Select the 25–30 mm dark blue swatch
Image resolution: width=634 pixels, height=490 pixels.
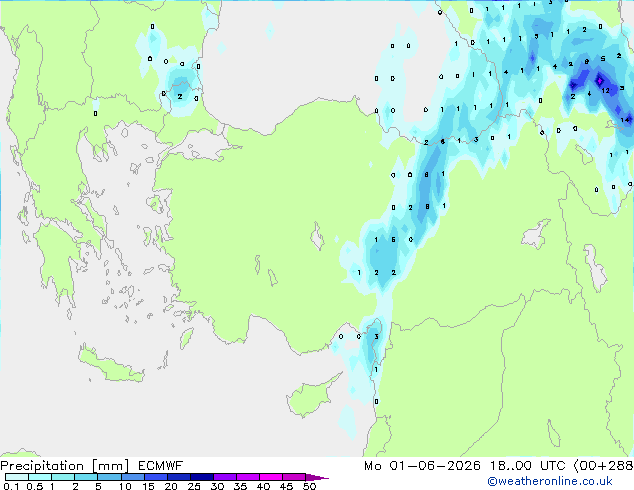202,477
